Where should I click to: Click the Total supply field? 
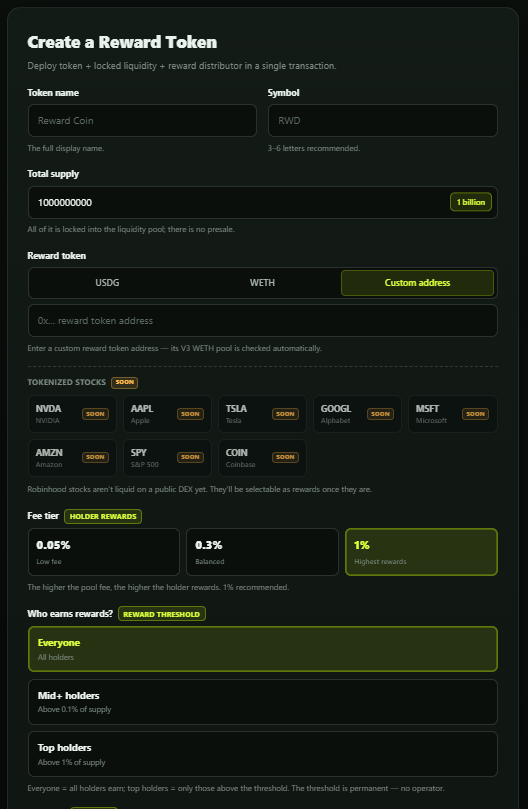(x=263, y=202)
